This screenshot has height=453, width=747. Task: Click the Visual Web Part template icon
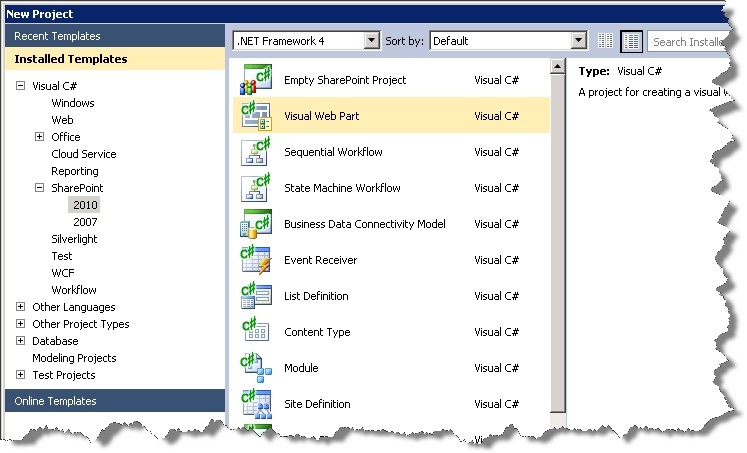[256, 116]
